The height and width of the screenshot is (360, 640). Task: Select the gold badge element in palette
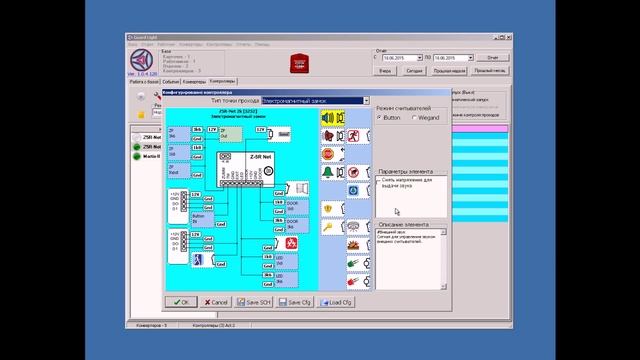pos(333,209)
